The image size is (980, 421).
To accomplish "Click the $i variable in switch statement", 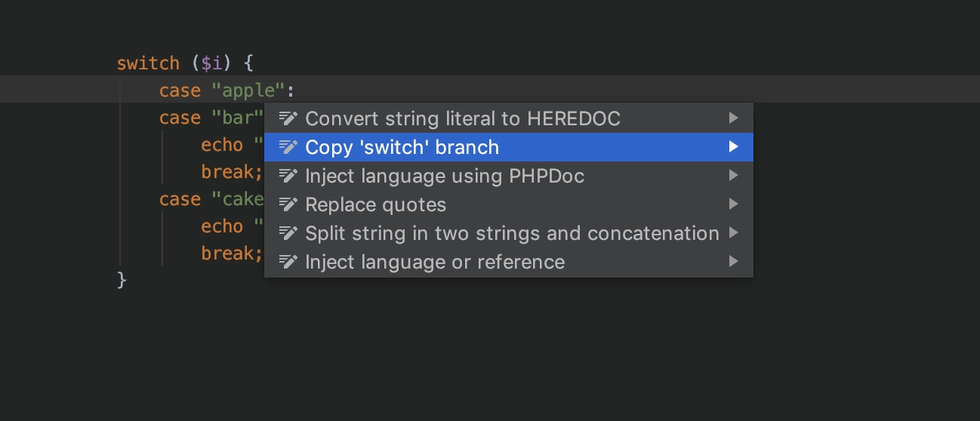I will (x=212, y=63).
